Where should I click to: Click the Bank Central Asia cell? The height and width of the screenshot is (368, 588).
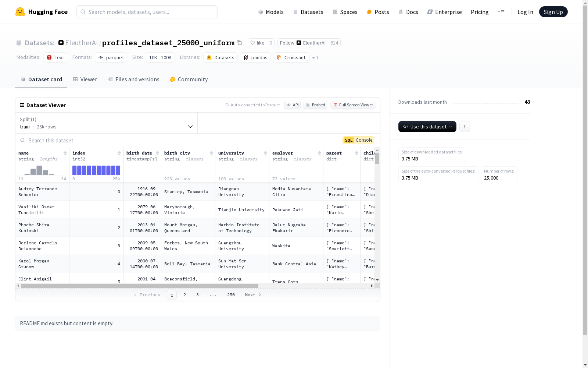coord(296,264)
